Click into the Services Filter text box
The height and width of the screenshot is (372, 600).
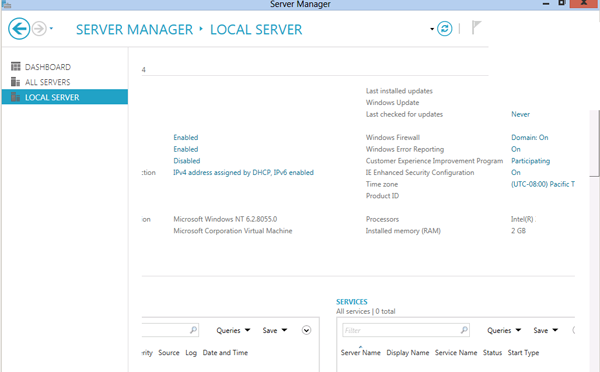pos(401,330)
